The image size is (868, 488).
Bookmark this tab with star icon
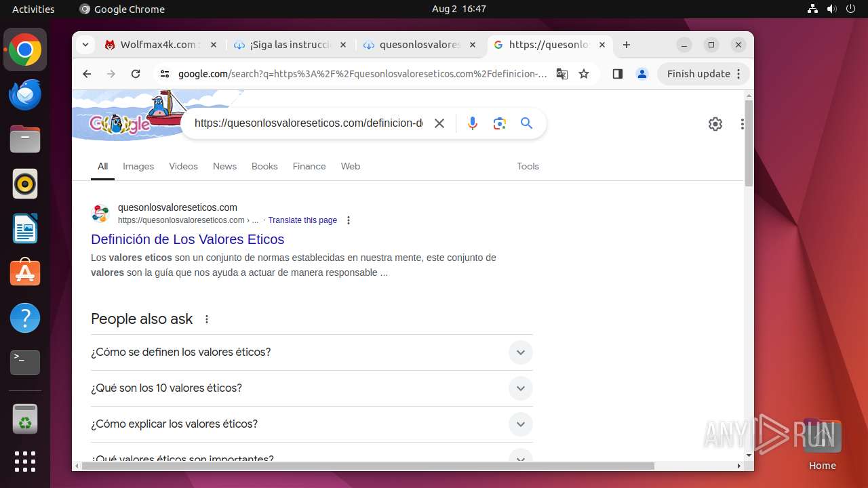click(x=584, y=74)
